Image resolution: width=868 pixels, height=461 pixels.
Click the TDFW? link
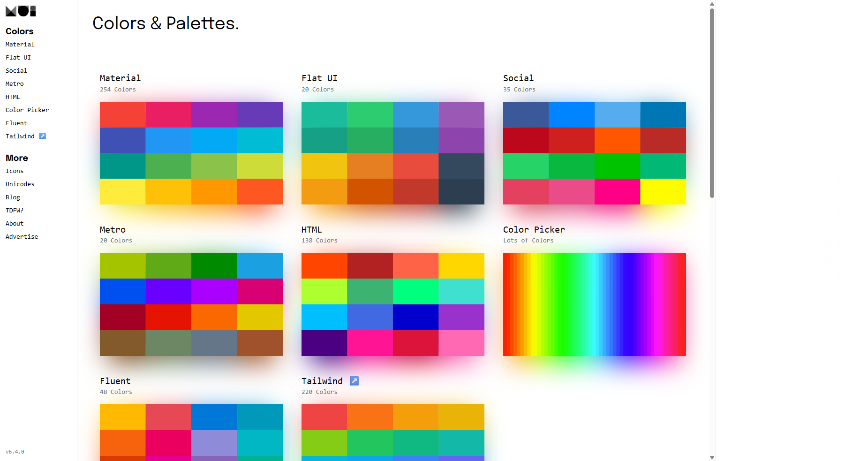click(x=15, y=210)
